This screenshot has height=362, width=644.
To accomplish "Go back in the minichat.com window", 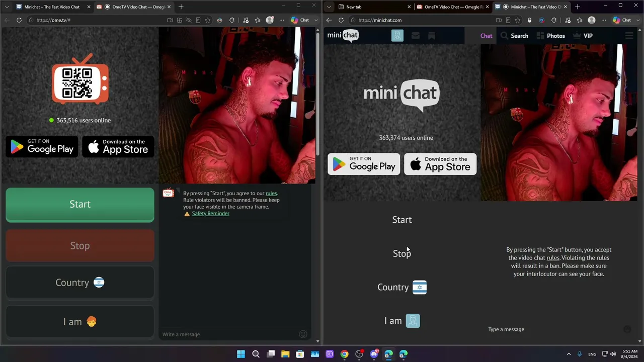I will tap(329, 20).
